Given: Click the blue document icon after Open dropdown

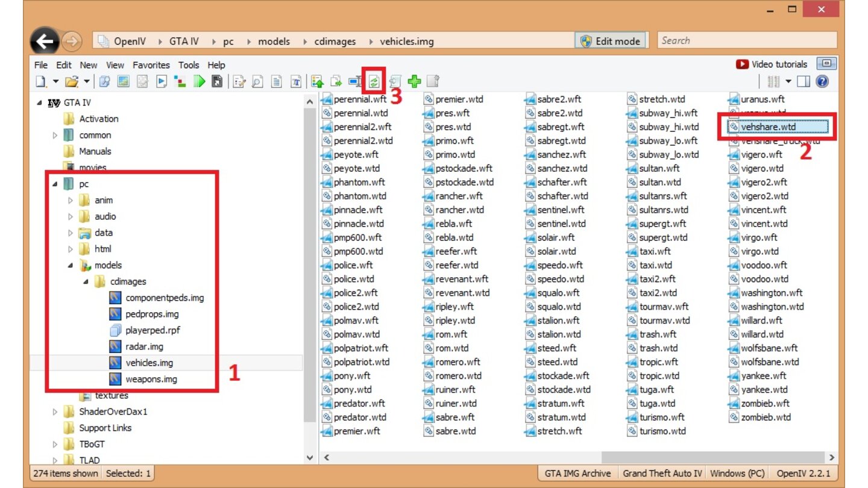Looking at the screenshot, I should point(105,81).
